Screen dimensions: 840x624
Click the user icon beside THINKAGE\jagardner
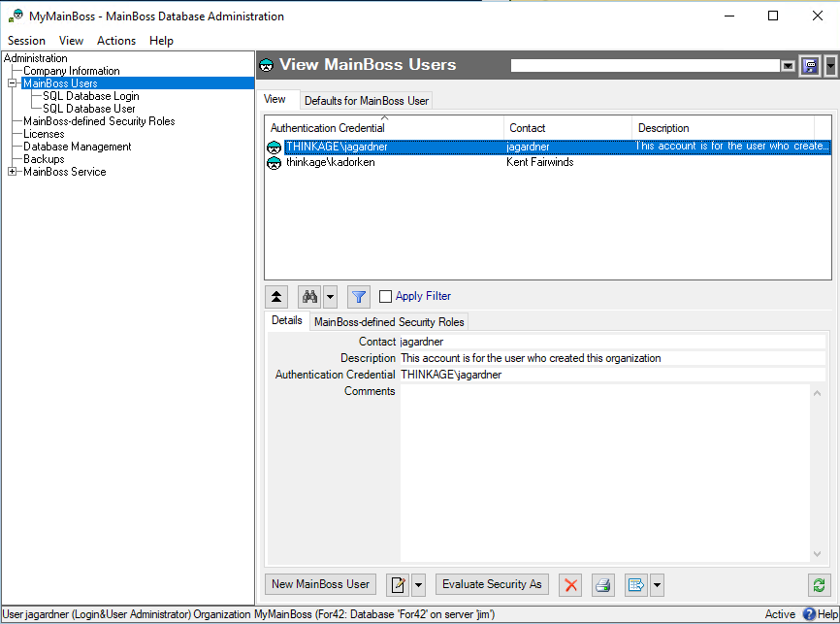tap(274, 147)
